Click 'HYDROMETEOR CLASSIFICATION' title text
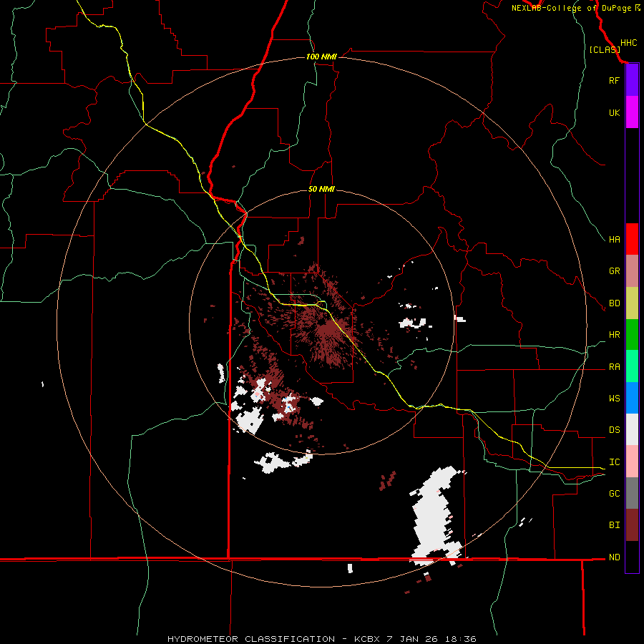644x644 pixels. pyautogui.click(x=251, y=639)
